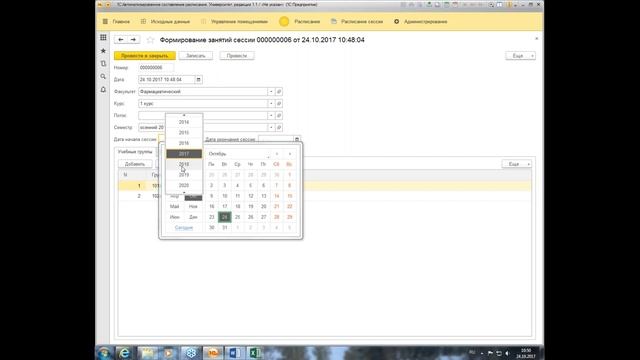640x360 pixels.
Task: Select year 2019 in year list
Action: [x=184, y=175]
